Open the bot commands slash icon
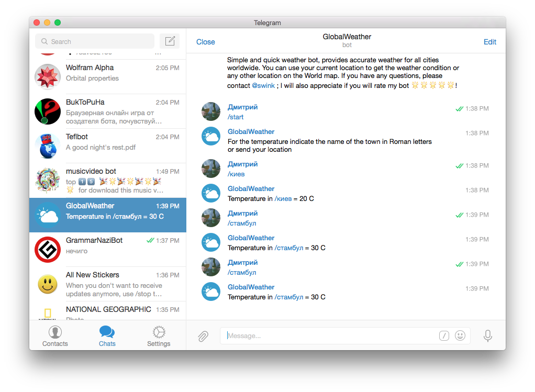The image size is (535, 392). point(444,335)
